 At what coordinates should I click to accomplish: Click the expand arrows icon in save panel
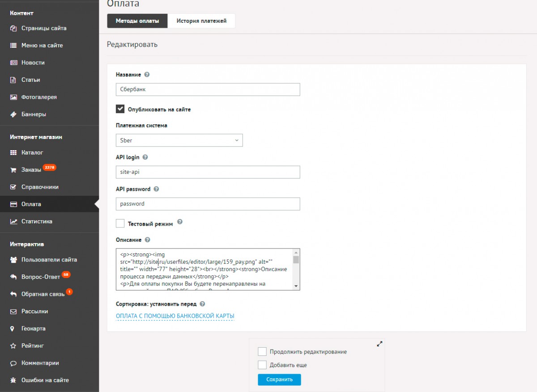[379, 344]
